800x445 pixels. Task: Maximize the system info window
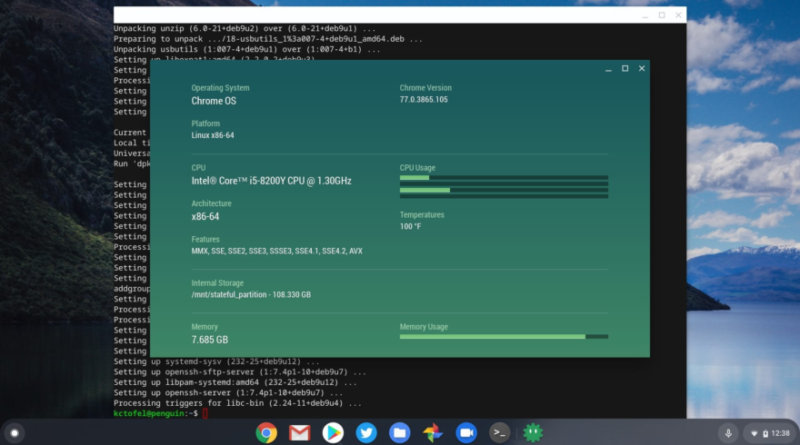coord(625,68)
